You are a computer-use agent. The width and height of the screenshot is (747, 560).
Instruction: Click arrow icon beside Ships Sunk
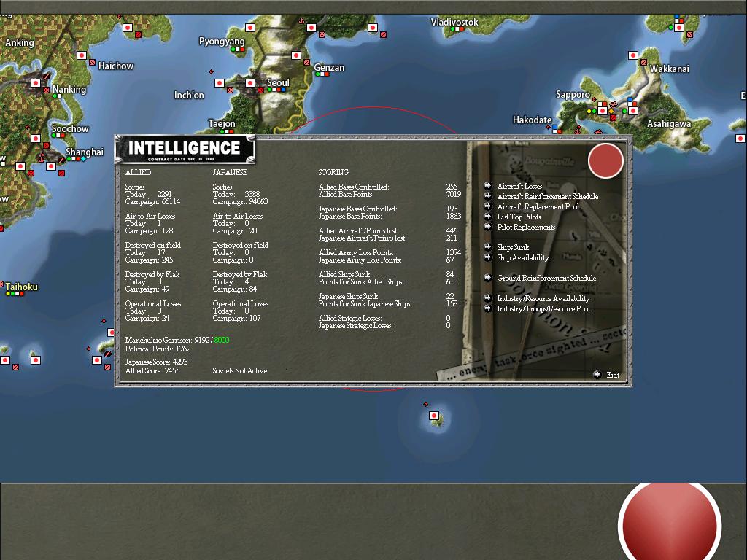(x=488, y=247)
